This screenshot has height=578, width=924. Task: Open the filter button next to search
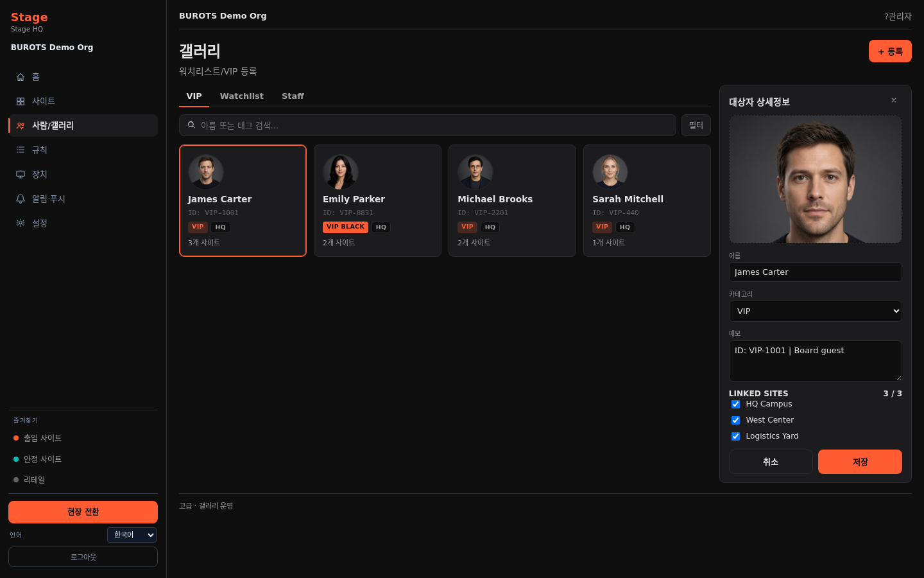(696, 125)
